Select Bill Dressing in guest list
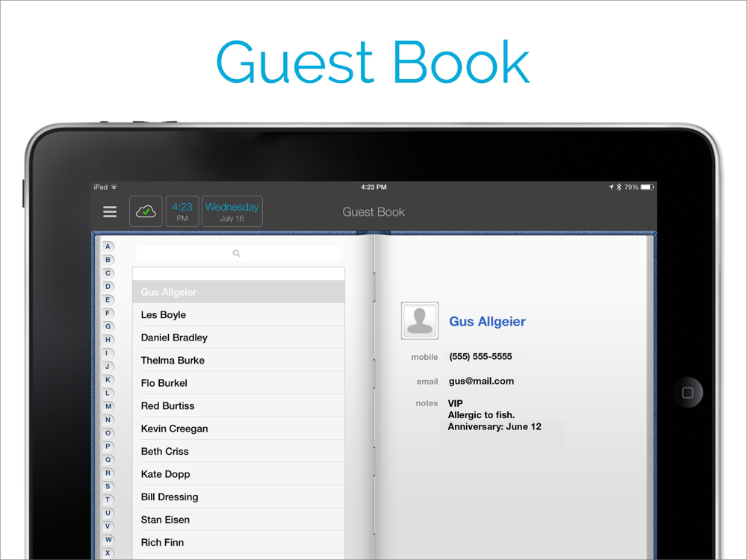747x560 pixels. (x=238, y=497)
